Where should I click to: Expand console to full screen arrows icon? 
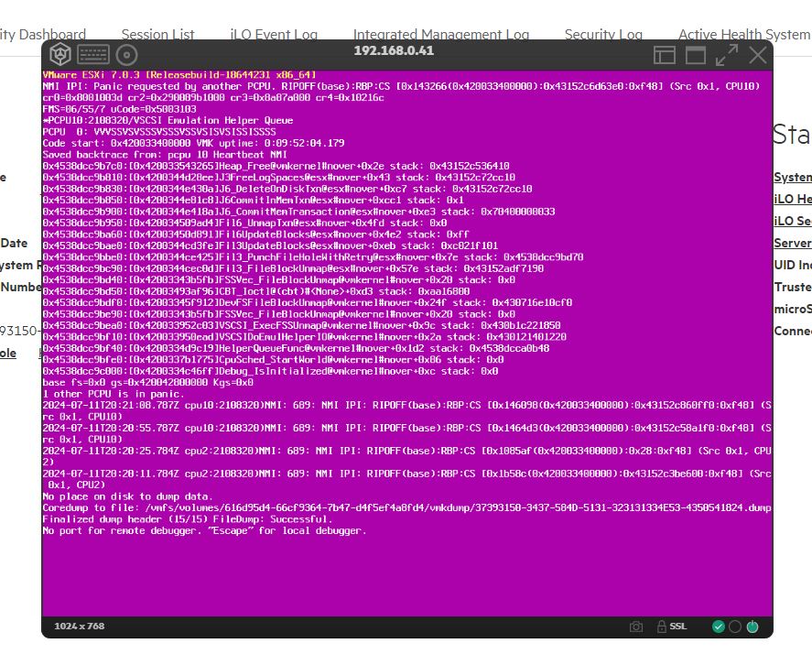tap(727, 55)
